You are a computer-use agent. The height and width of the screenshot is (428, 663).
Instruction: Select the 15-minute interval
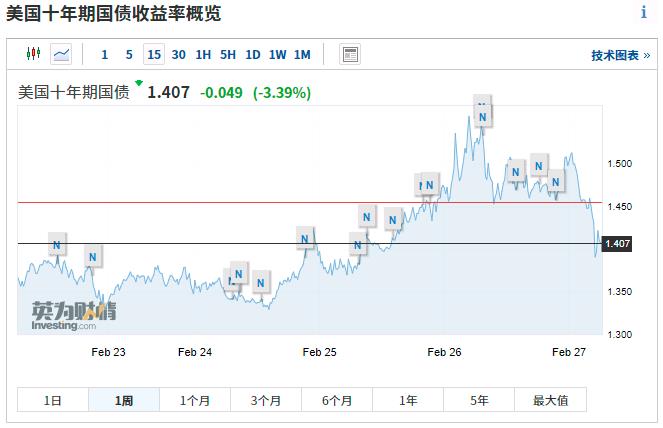tap(153, 55)
